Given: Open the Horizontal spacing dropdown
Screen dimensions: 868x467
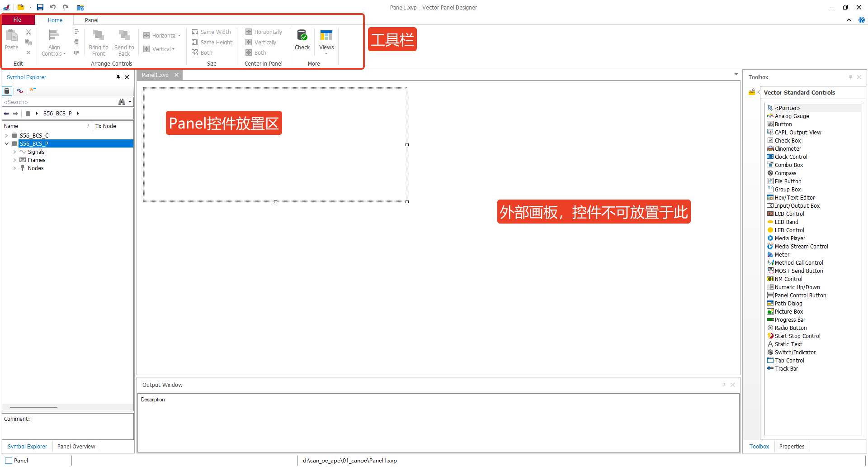Looking at the screenshot, I should [162, 36].
